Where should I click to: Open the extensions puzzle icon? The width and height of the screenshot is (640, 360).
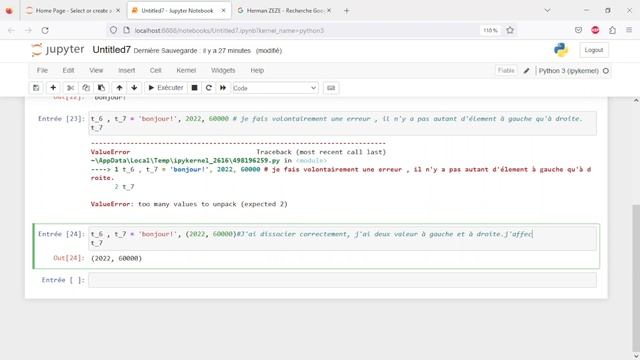[612, 30]
